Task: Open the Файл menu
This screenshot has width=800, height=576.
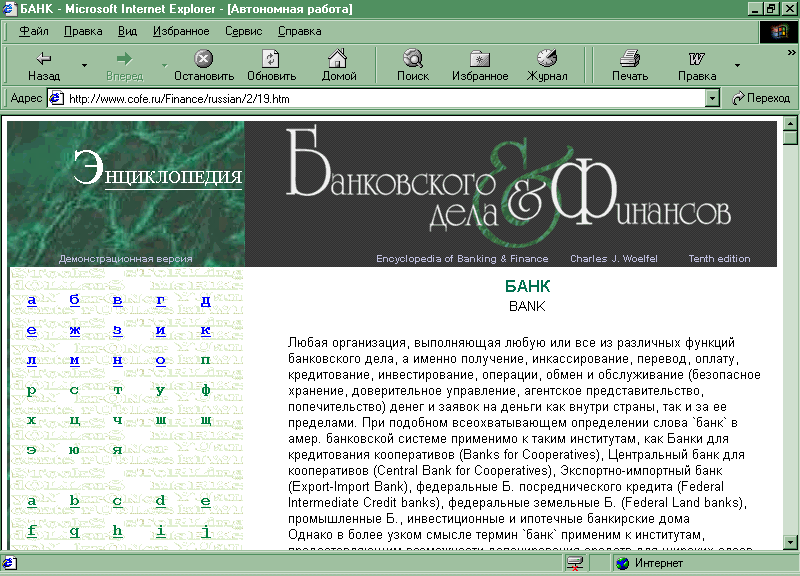Action: (x=33, y=31)
